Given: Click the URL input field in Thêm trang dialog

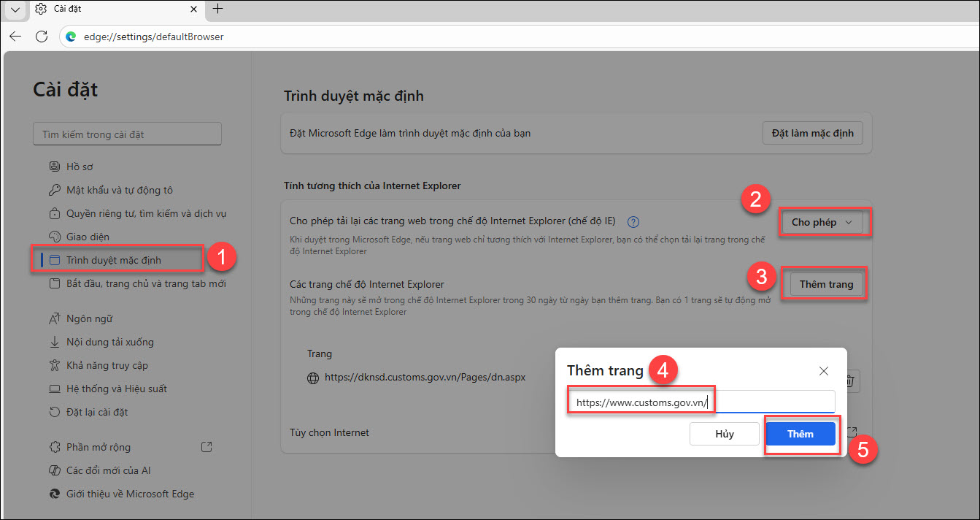Looking at the screenshot, I should tap(701, 402).
